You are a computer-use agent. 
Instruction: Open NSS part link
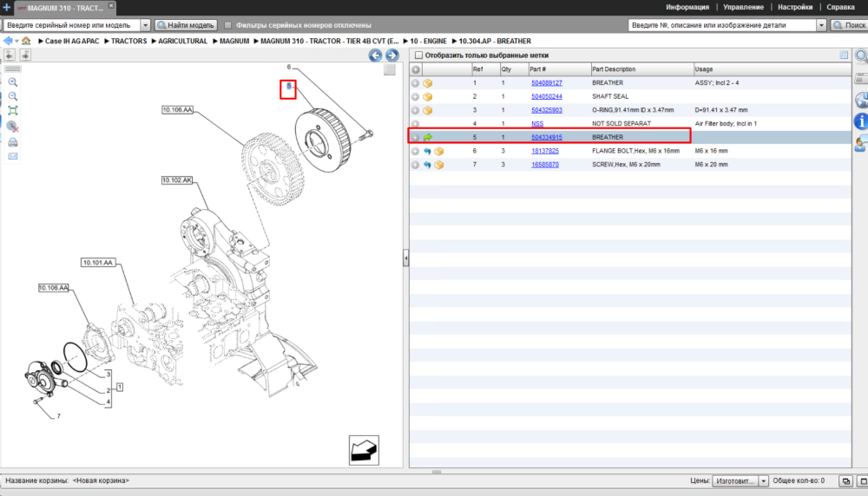click(537, 124)
